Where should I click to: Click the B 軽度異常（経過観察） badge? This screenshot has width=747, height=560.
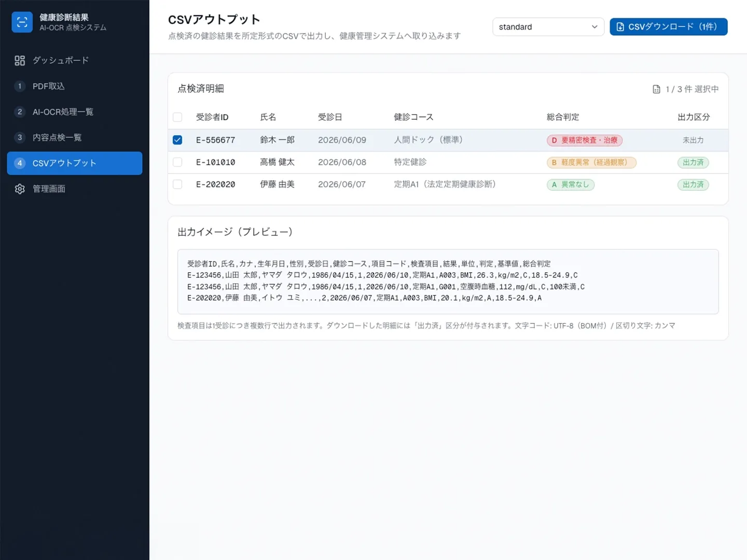[x=591, y=162]
